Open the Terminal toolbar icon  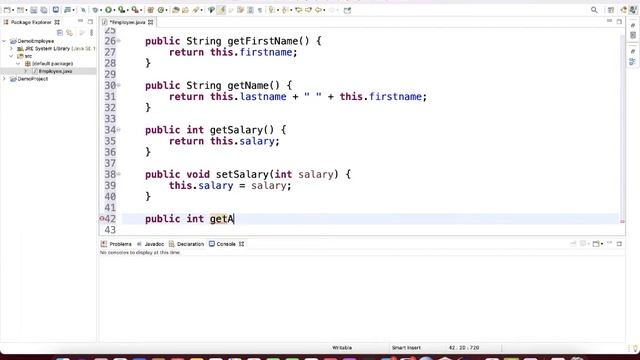point(56,10)
